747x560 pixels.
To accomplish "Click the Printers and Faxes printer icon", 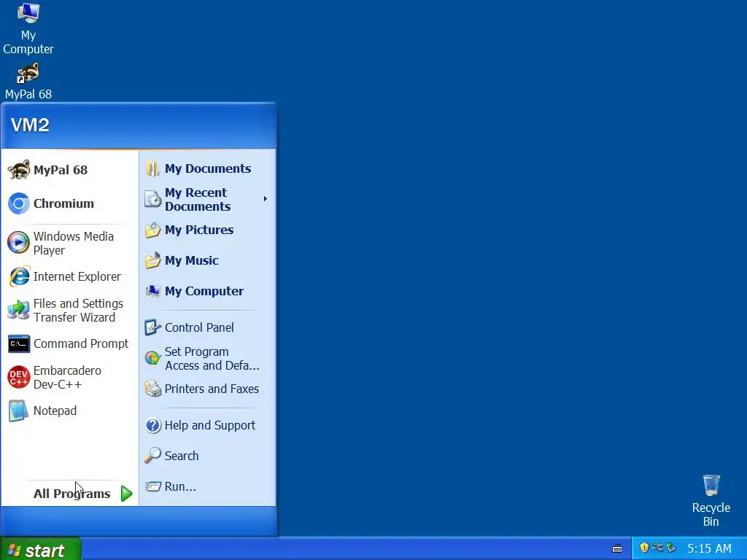I will pos(152,389).
